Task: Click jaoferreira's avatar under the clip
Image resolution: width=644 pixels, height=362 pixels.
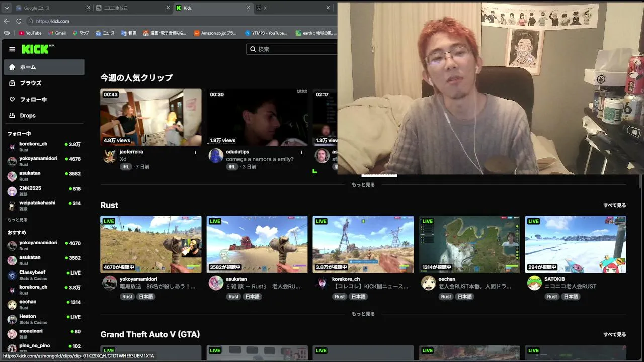Action: point(110,156)
